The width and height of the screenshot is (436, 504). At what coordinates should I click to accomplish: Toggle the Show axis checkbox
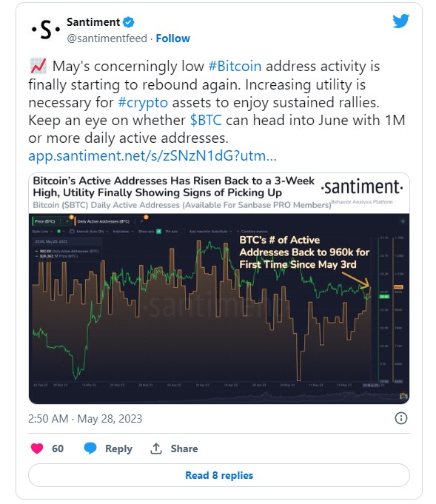pos(158,231)
